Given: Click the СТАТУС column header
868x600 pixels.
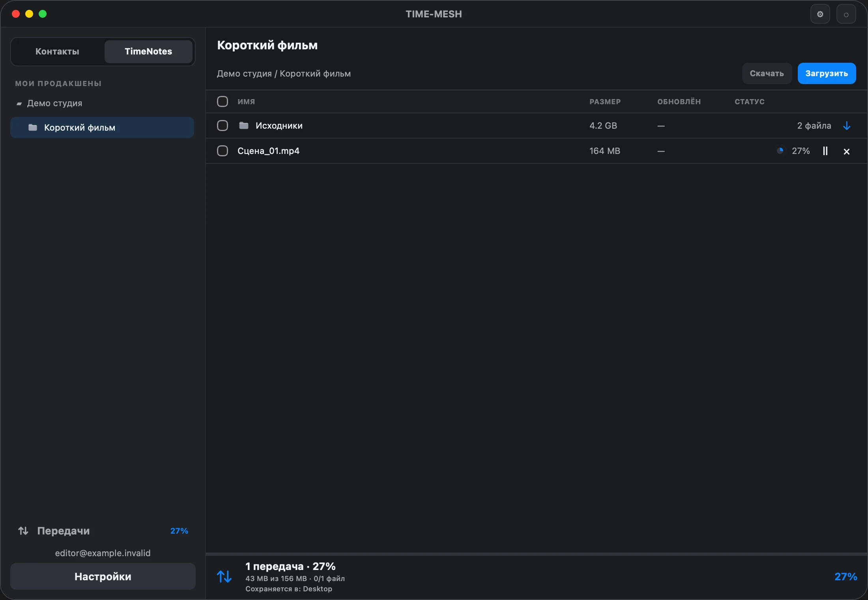Looking at the screenshot, I should (750, 102).
